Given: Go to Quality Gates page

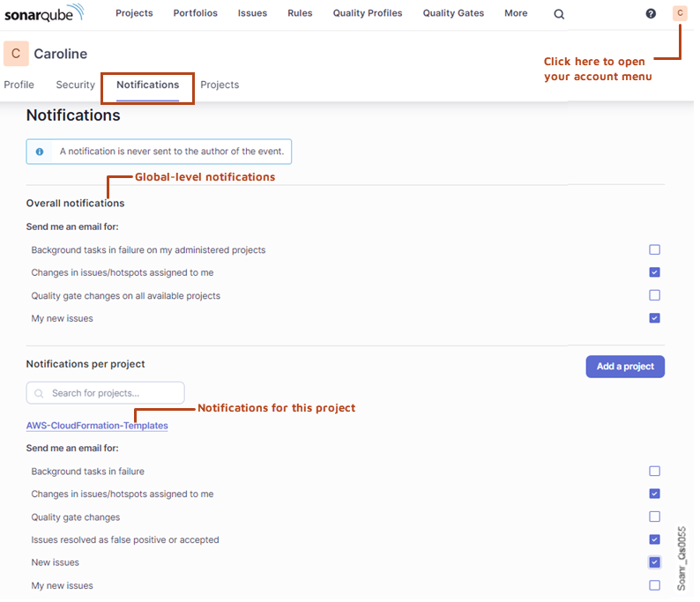Looking at the screenshot, I should 453,13.
